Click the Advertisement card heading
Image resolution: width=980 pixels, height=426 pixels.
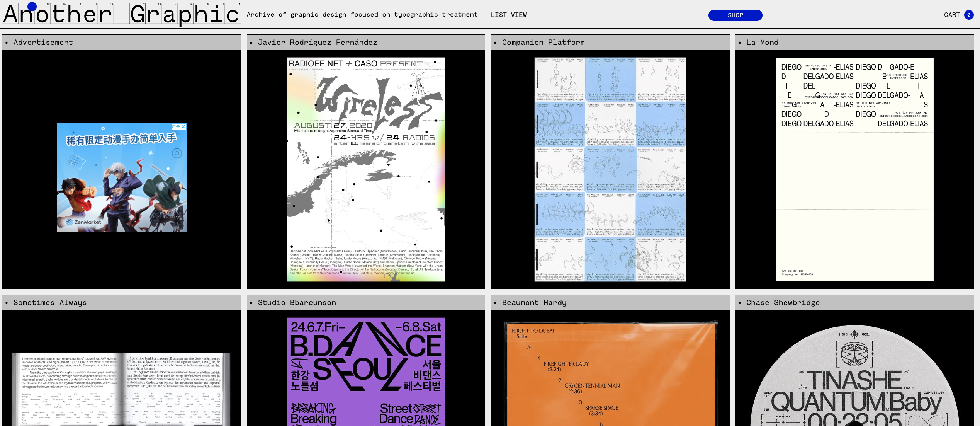click(43, 43)
